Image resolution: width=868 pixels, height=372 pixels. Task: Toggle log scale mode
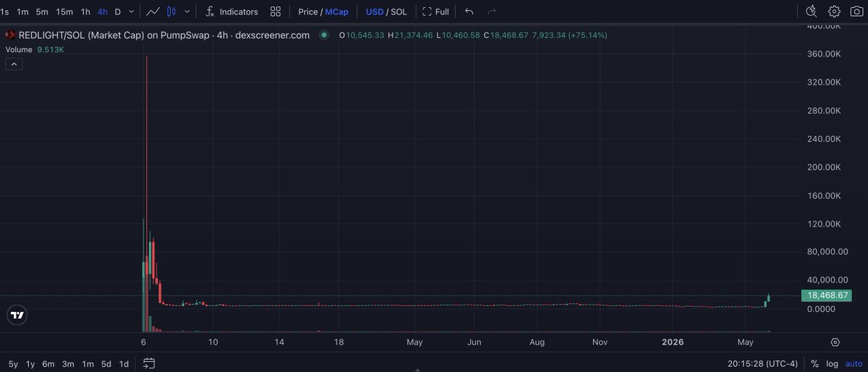tap(832, 364)
